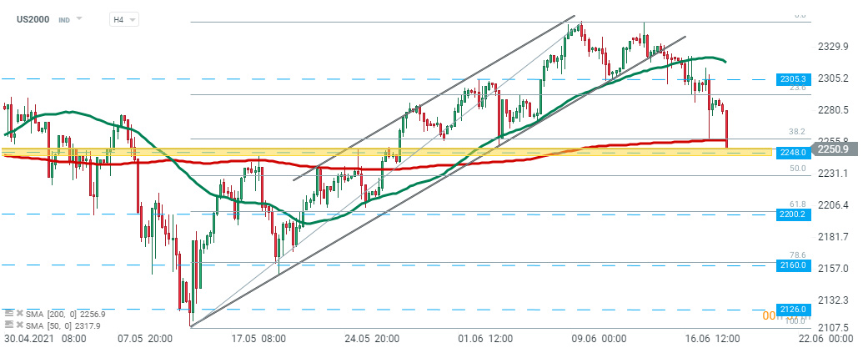This screenshot has width=868, height=353.
Task: Expand the US2000 instrument selector arrow
Action: [x=79, y=18]
